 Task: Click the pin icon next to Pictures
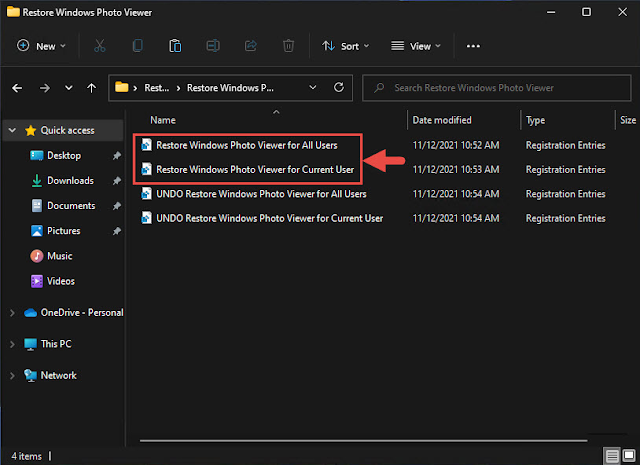tap(117, 231)
